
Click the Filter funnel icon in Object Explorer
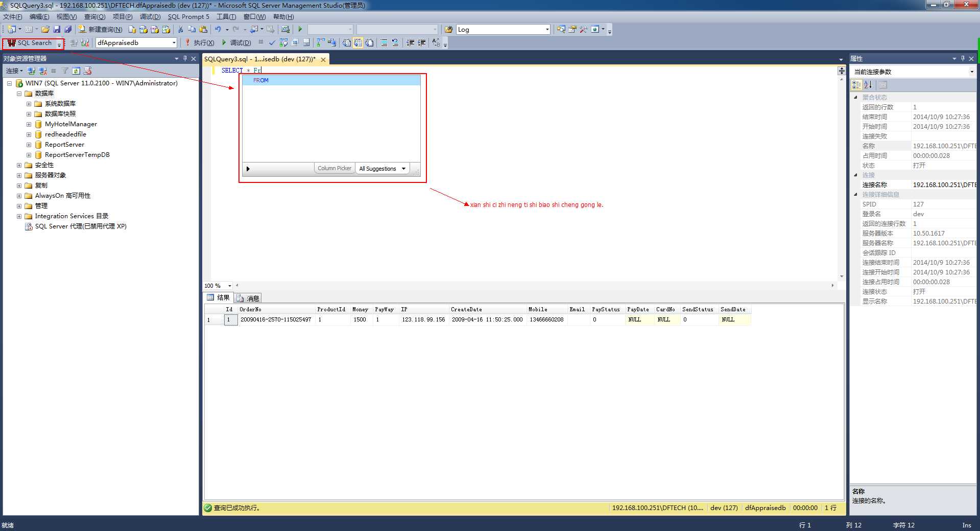coord(65,71)
